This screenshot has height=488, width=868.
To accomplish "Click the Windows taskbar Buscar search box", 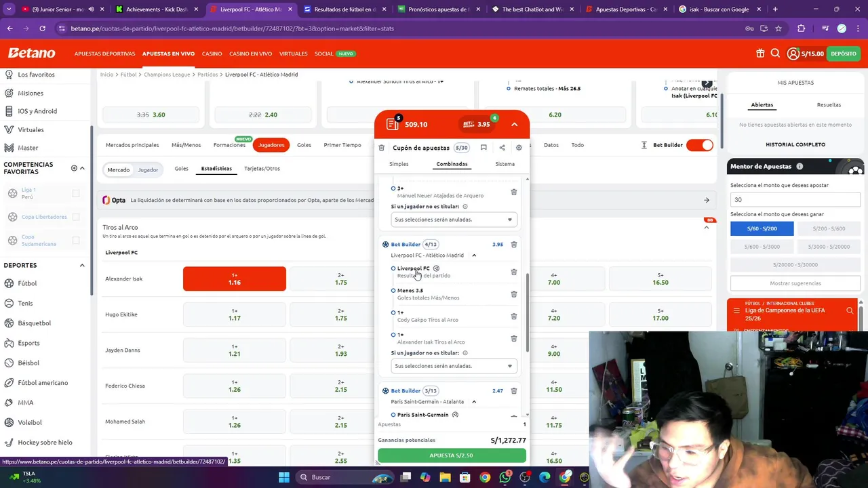I will point(344,477).
